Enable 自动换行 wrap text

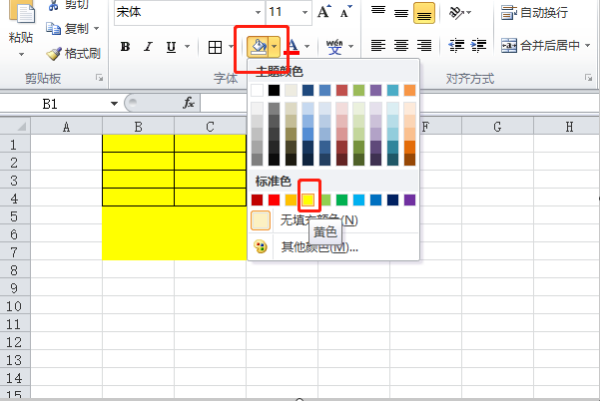tap(534, 13)
